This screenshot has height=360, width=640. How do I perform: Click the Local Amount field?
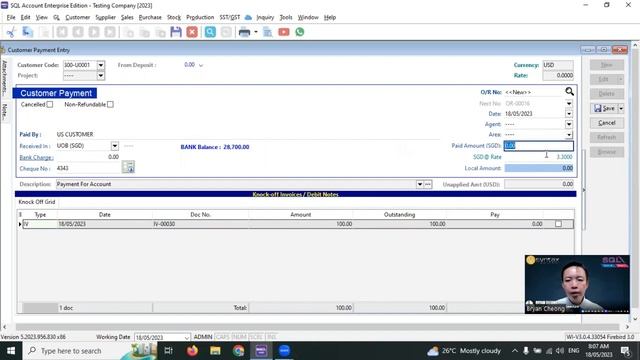pyautogui.click(x=539, y=168)
